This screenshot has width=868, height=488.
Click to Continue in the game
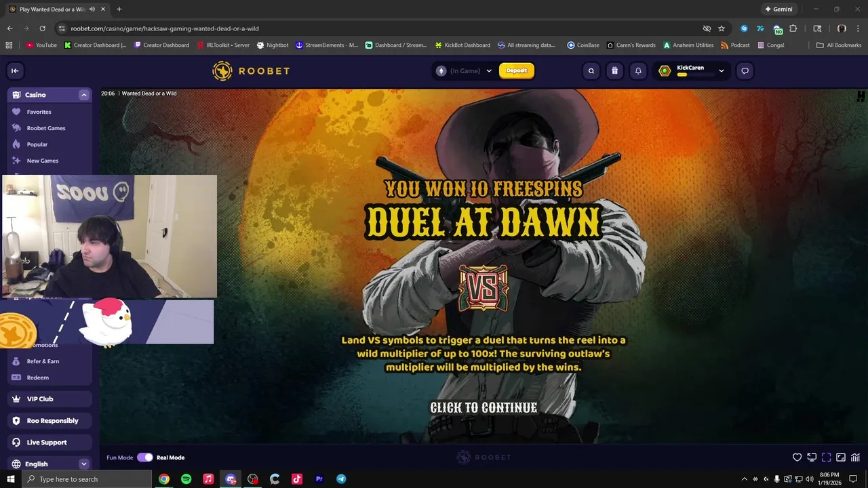[x=484, y=407]
